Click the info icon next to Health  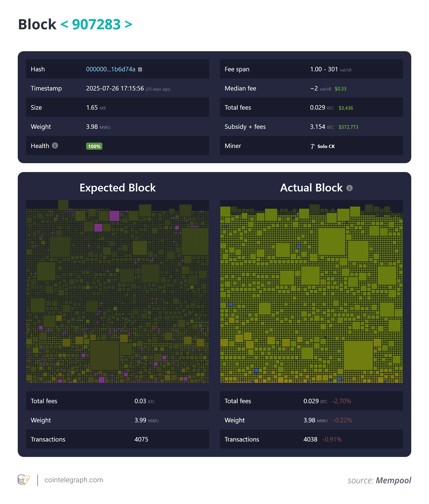(x=55, y=145)
